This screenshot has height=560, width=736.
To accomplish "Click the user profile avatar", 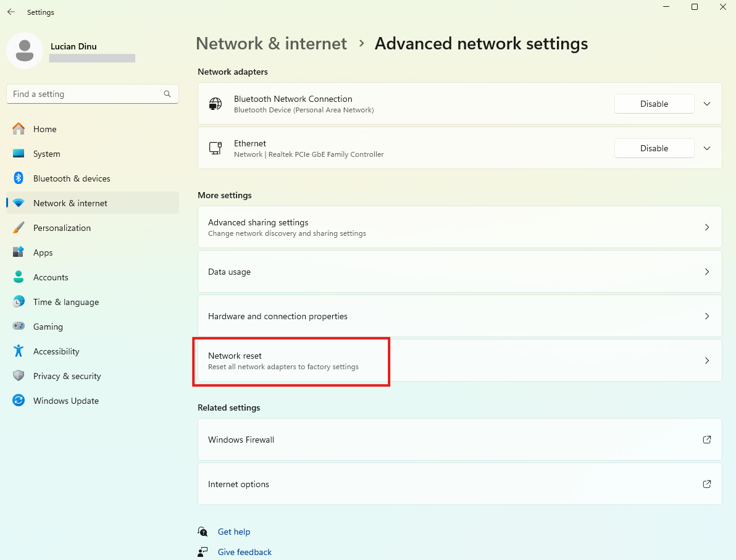I will click(x=25, y=51).
